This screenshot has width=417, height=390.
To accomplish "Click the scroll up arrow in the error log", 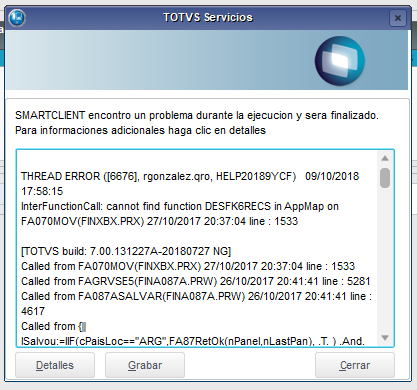I will (x=385, y=158).
